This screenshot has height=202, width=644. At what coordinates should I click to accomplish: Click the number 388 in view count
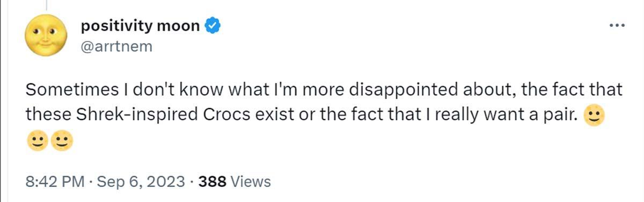(213, 182)
